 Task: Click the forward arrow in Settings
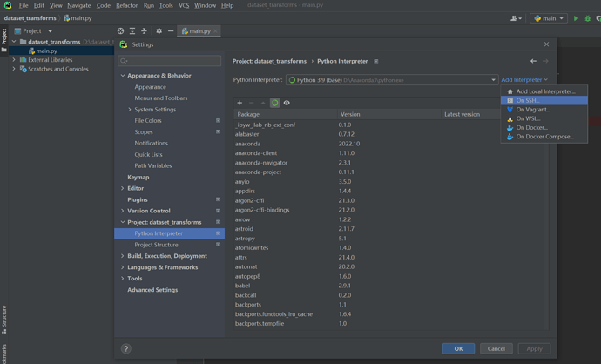coord(545,61)
